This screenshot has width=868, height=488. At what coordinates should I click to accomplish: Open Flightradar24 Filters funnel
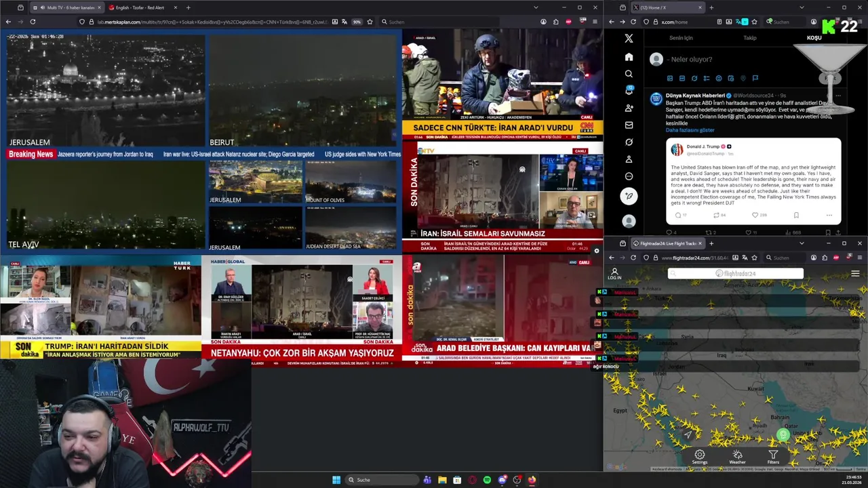coord(773,457)
